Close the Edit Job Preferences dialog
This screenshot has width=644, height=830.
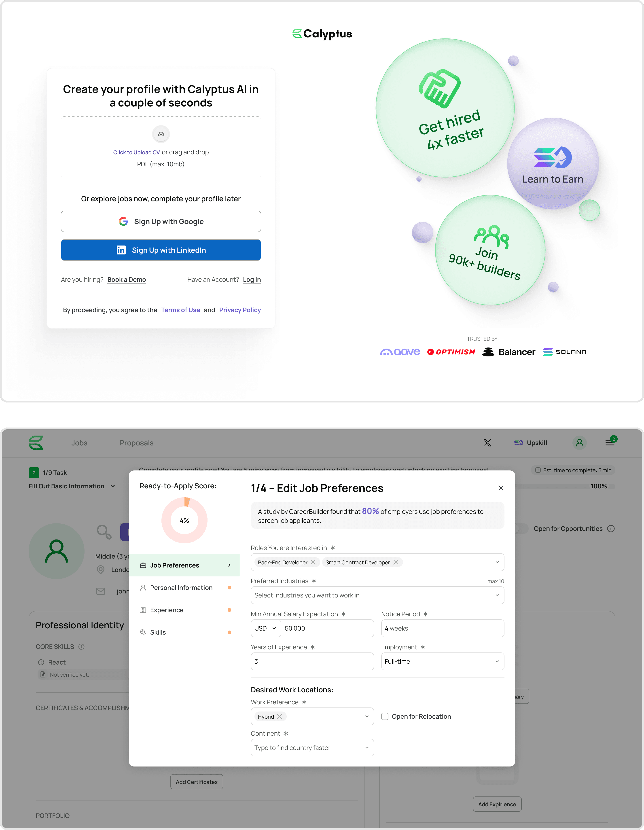pyautogui.click(x=500, y=488)
